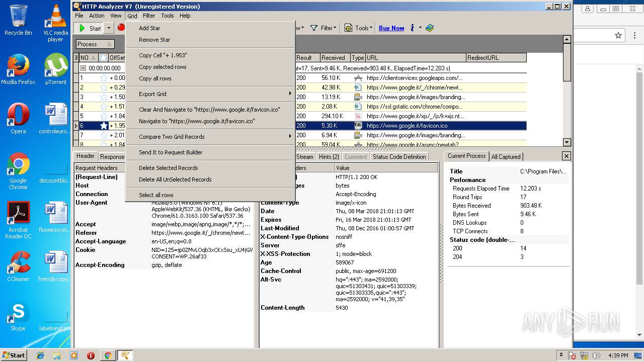Open the Filter menu in menu bar
The height and width of the screenshot is (362, 644).
149,16
